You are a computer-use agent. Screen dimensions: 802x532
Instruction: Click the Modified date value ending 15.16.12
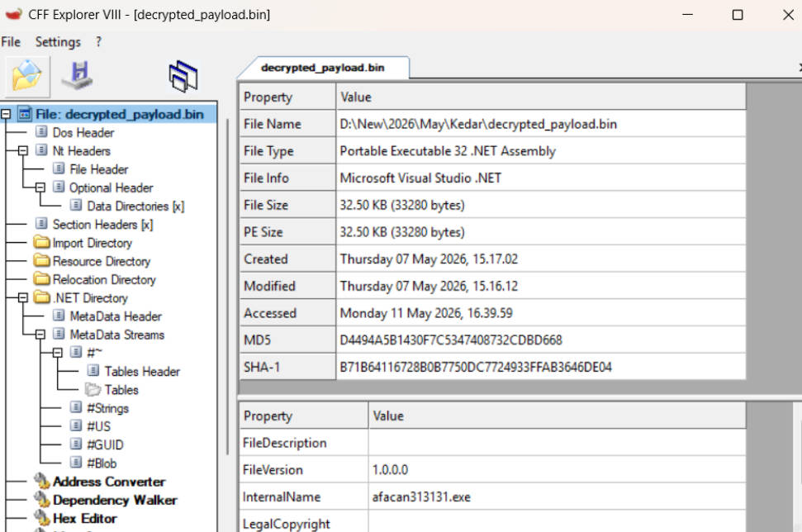pyautogui.click(x=429, y=286)
